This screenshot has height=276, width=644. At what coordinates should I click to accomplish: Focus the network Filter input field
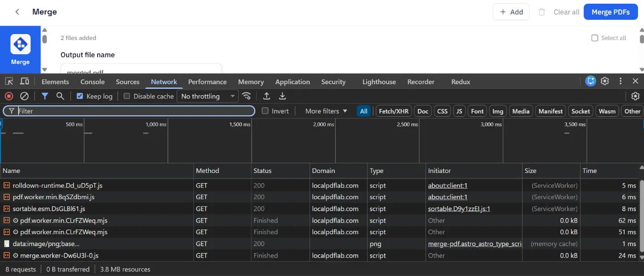129,111
